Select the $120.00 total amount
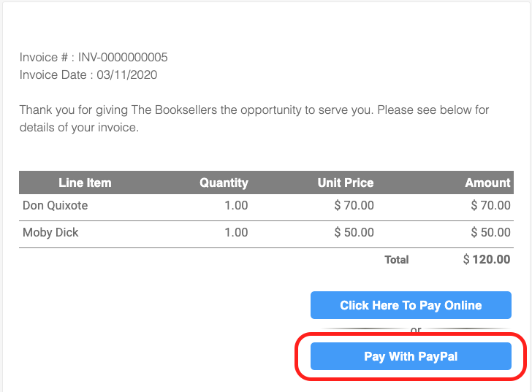Screen dimensions: 532x392 pyautogui.click(x=487, y=259)
